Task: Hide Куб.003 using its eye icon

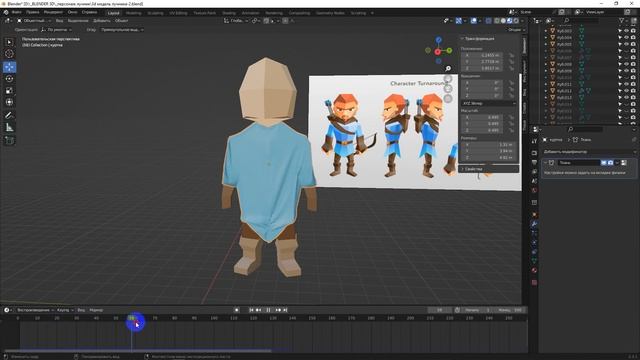Action: point(626,31)
